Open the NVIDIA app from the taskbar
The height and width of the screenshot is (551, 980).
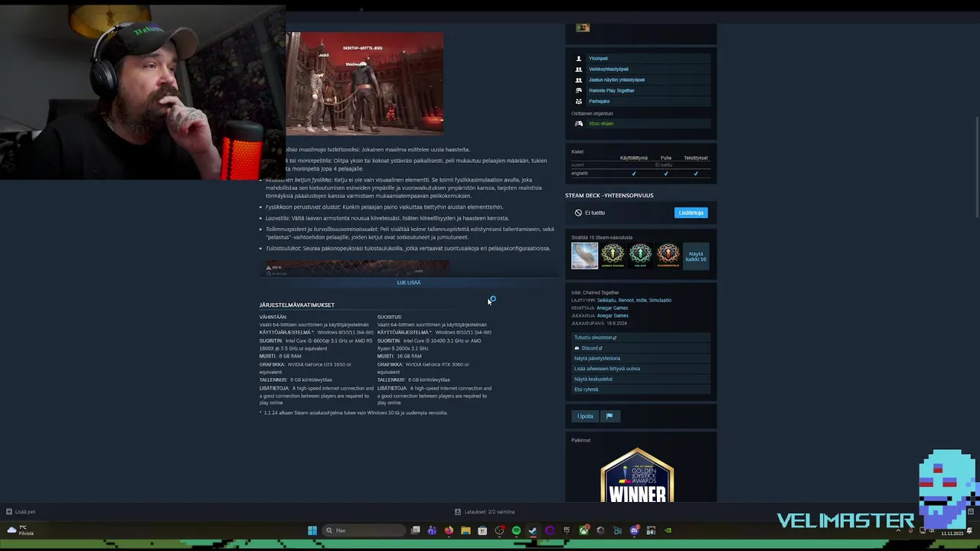(668, 530)
